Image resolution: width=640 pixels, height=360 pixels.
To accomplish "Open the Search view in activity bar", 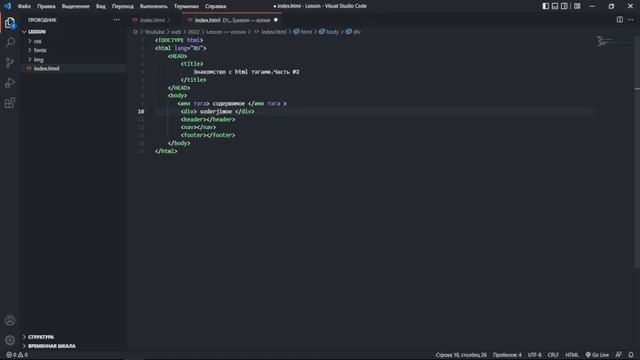I will coord(10,42).
